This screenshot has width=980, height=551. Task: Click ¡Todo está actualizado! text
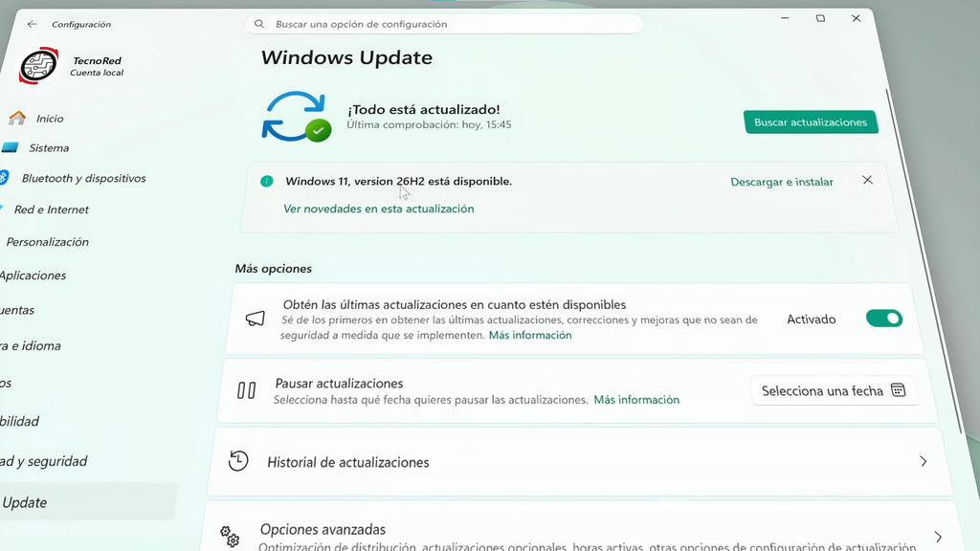pyautogui.click(x=424, y=109)
